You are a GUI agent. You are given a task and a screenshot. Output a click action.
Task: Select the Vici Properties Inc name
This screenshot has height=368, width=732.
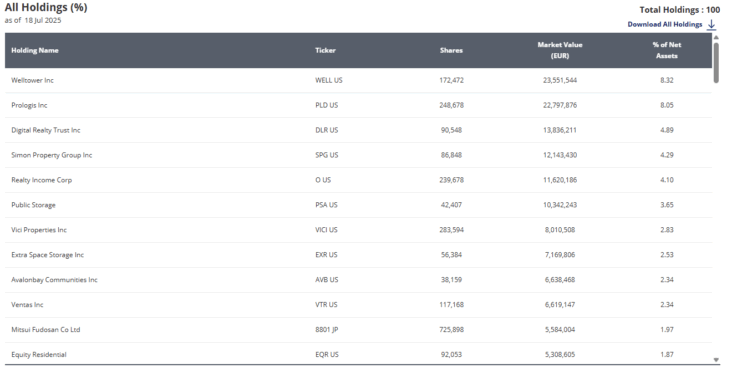pos(39,230)
